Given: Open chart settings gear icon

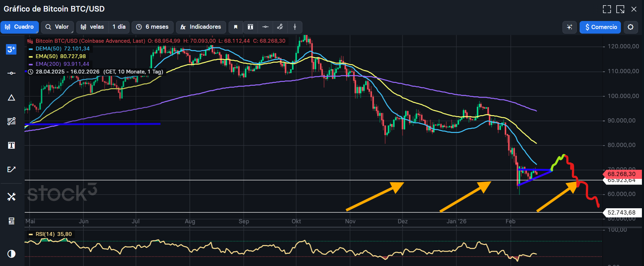Looking at the screenshot, I should 630,27.
